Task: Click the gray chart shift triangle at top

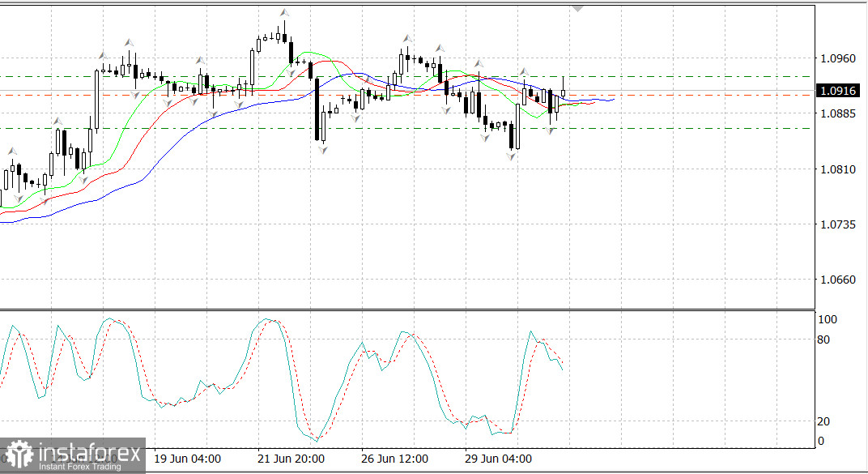Action: (577, 8)
